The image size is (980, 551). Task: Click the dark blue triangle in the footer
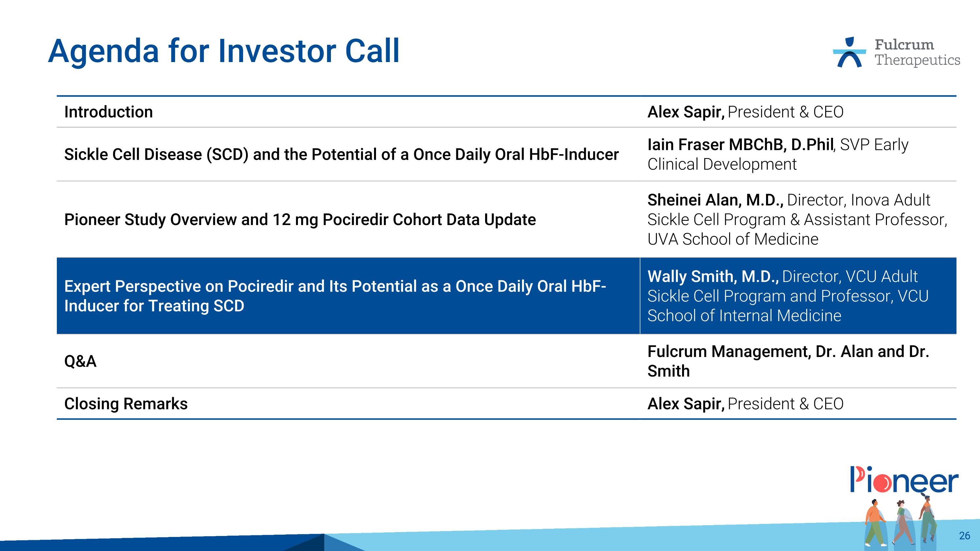(x=306, y=544)
